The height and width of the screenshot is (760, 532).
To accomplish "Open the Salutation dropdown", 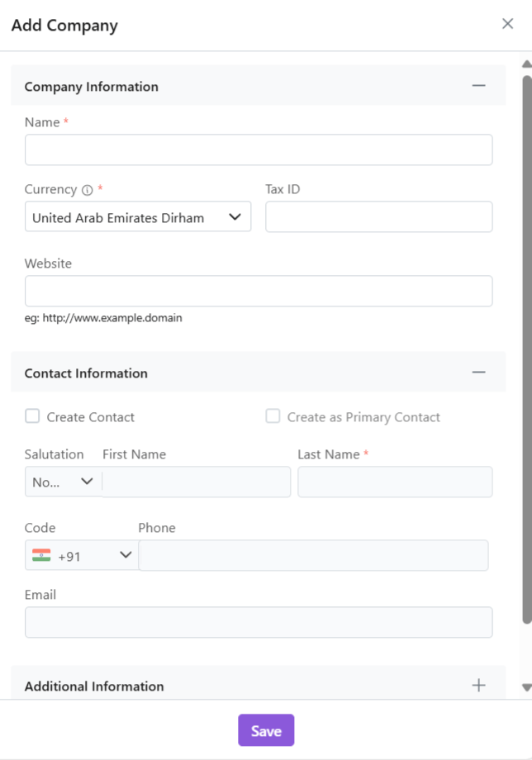I will click(64, 482).
